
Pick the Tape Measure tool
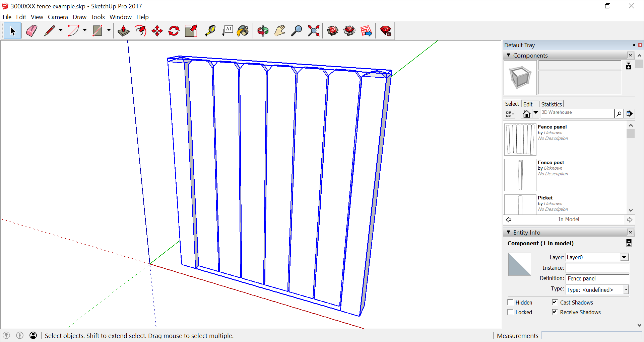tap(210, 31)
